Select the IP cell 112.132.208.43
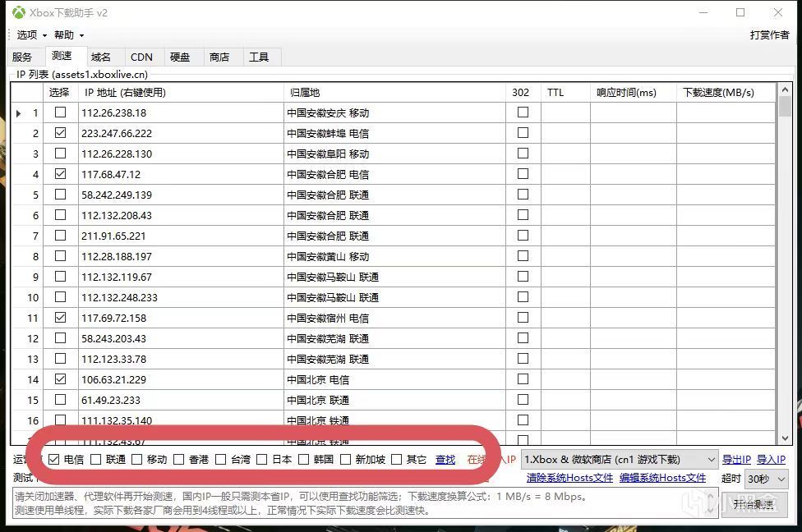 (x=181, y=215)
